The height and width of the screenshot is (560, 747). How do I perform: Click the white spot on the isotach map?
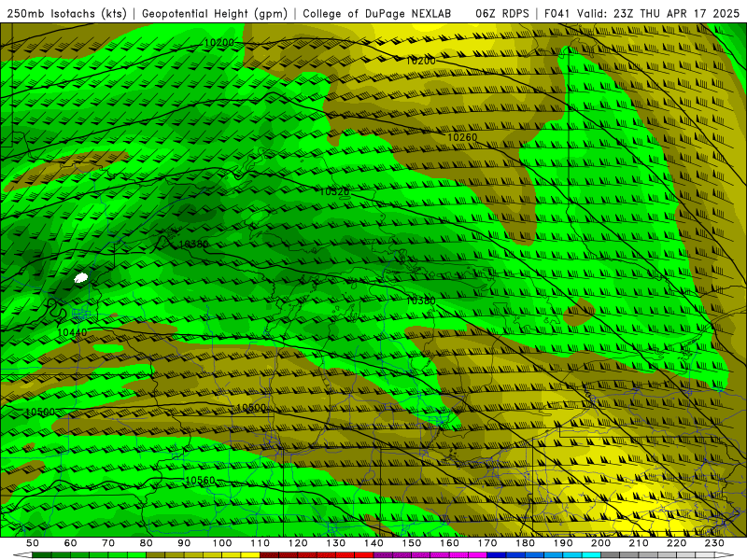pos(81,277)
